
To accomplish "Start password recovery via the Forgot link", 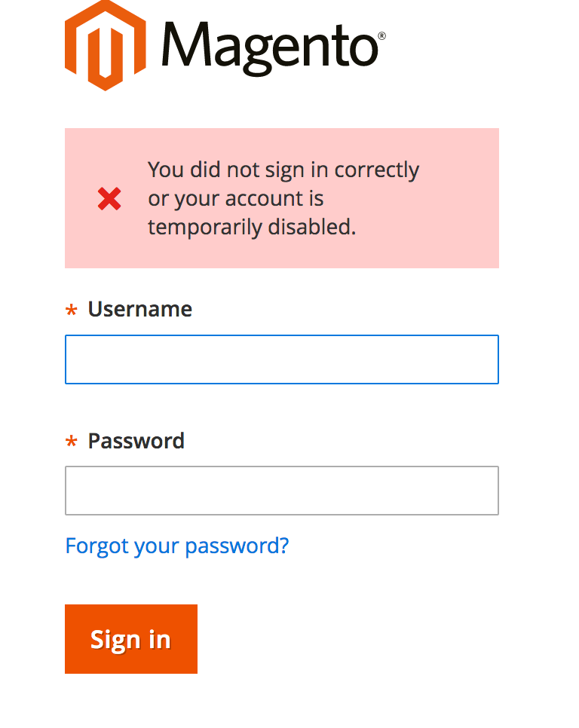I will pos(177,546).
